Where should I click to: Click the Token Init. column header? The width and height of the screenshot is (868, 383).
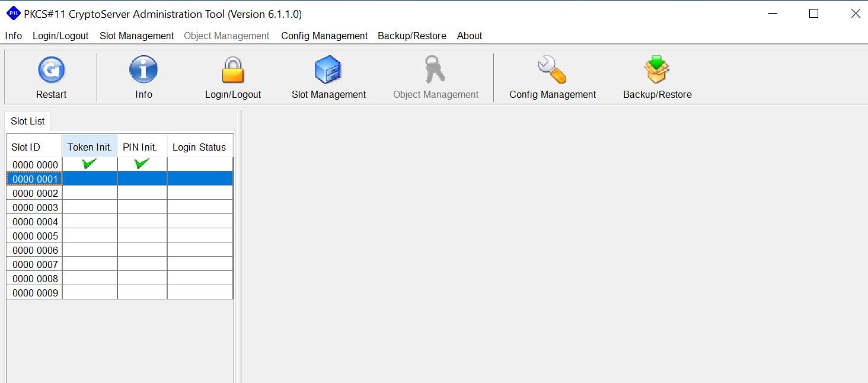point(90,147)
